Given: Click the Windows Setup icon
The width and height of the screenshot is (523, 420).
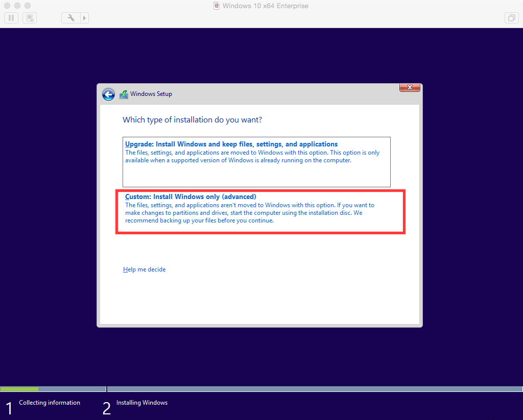Looking at the screenshot, I should click(x=124, y=94).
